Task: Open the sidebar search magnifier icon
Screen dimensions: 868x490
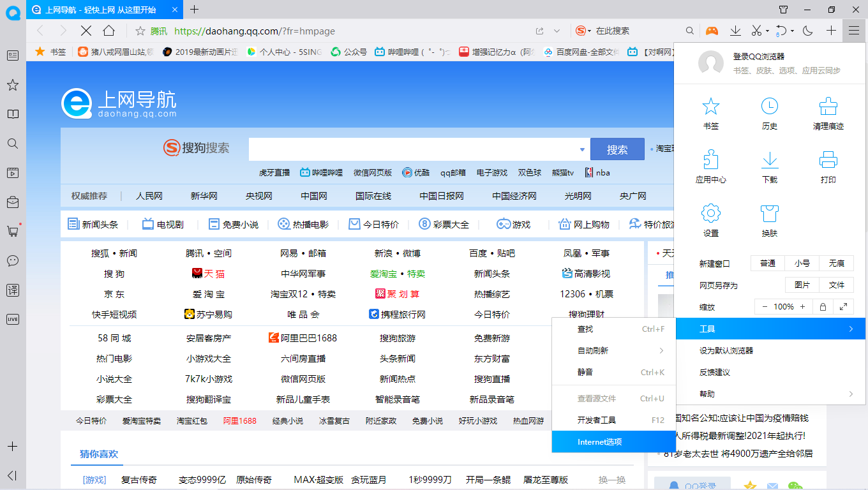Action: pyautogui.click(x=13, y=144)
